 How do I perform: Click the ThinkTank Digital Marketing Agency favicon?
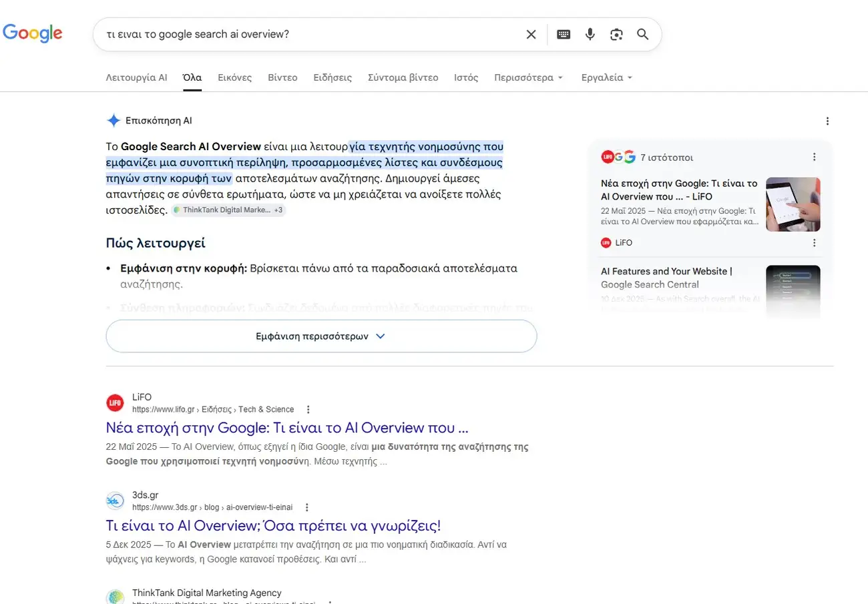pos(115,598)
